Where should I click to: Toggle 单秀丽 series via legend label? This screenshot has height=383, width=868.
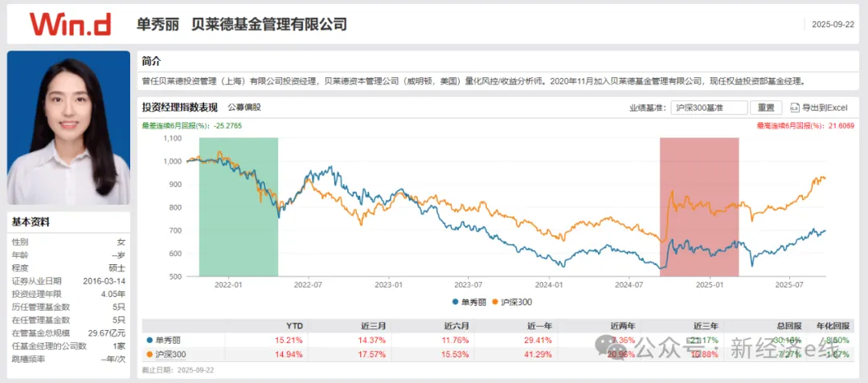[x=473, y=302]
